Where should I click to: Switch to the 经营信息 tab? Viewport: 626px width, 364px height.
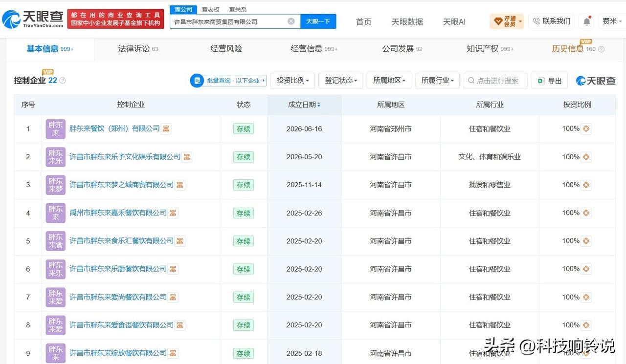click(314, 49)
